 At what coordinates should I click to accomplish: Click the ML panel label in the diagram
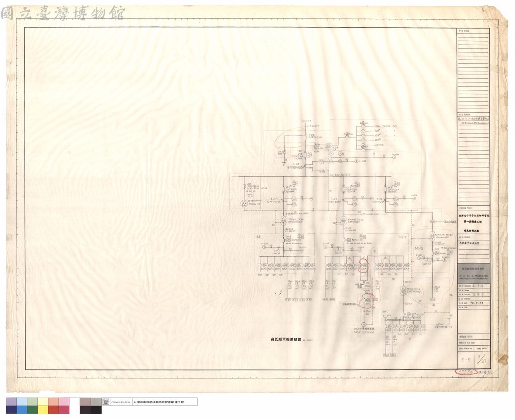pos(260,237)
